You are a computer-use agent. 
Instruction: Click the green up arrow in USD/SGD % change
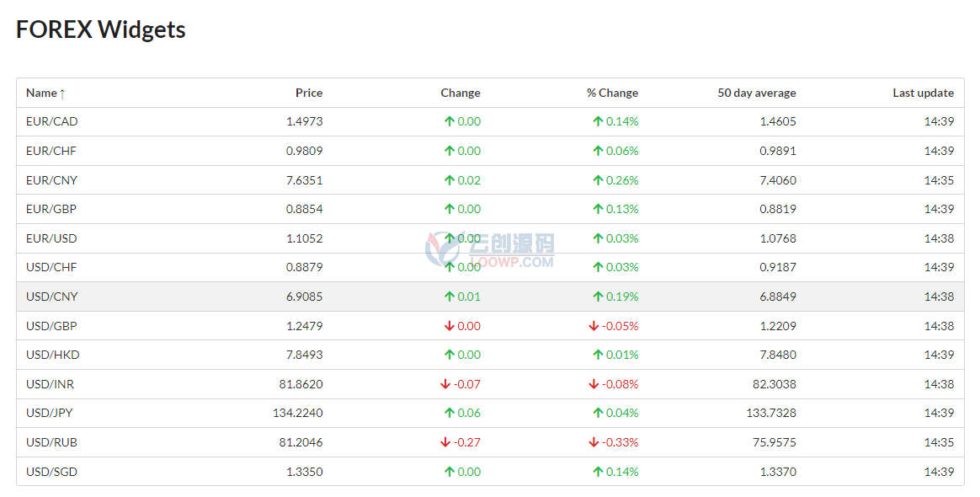pyautogui.click(x=598, y=472)
